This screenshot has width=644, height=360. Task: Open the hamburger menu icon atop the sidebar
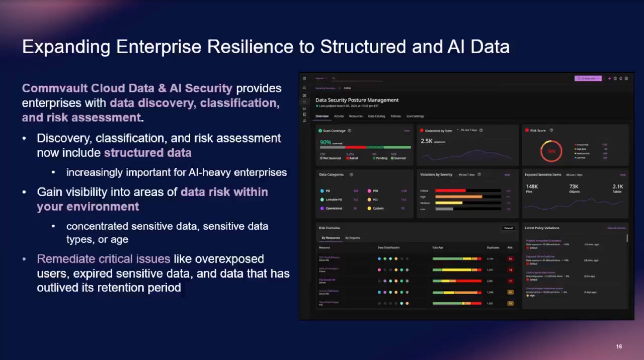[305, 78]
